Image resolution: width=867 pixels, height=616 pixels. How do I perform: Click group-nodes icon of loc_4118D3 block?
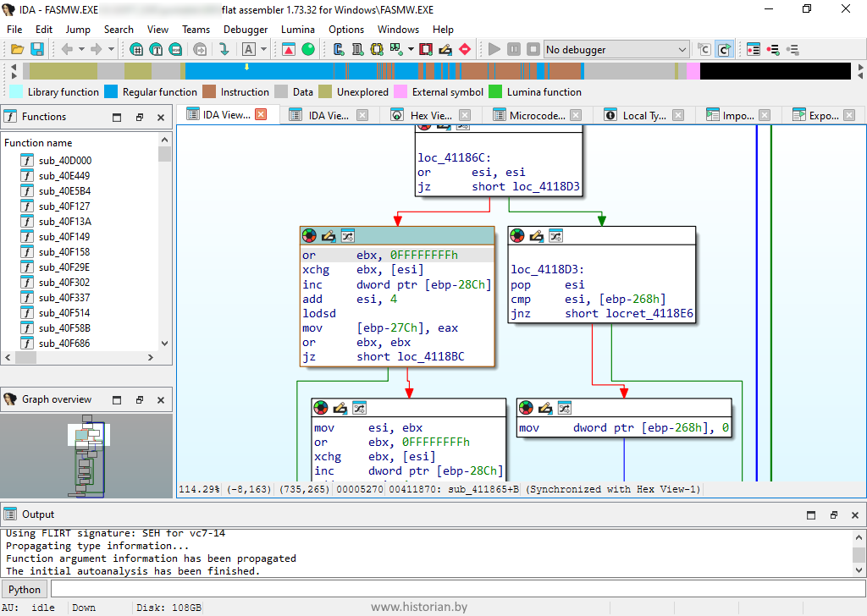pos(555,236)
